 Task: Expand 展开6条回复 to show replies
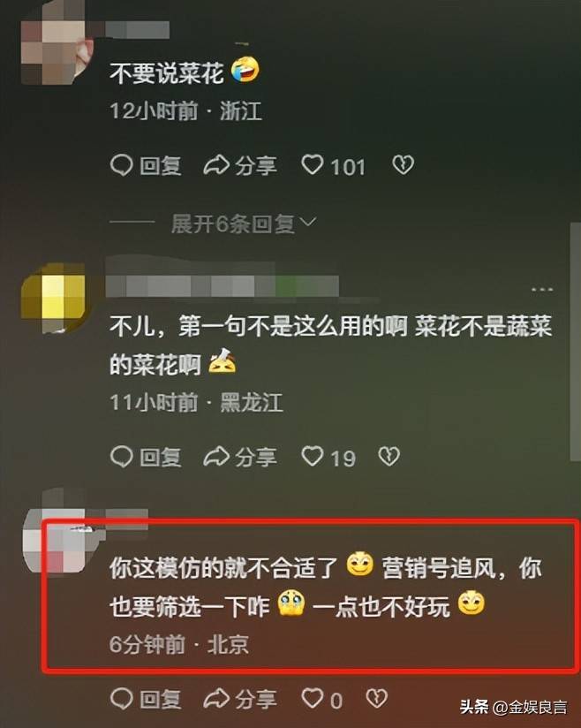point(244,224)
